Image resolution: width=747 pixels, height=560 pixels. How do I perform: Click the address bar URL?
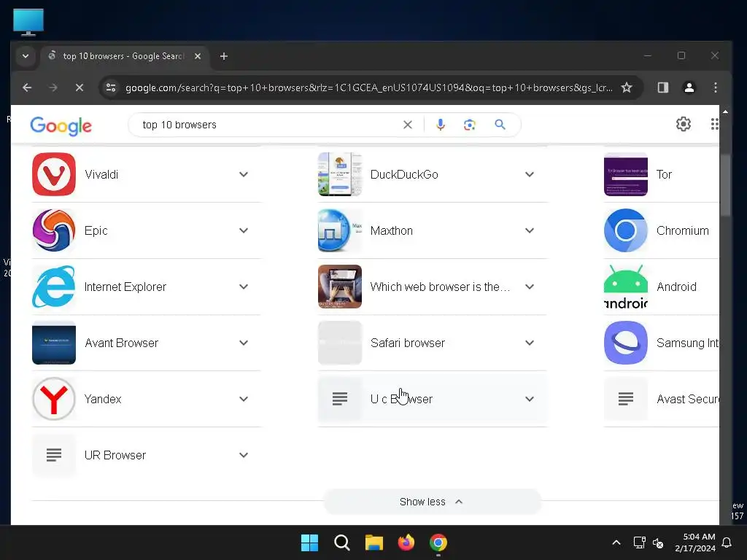pyautogui.click(x=368, y=87)
